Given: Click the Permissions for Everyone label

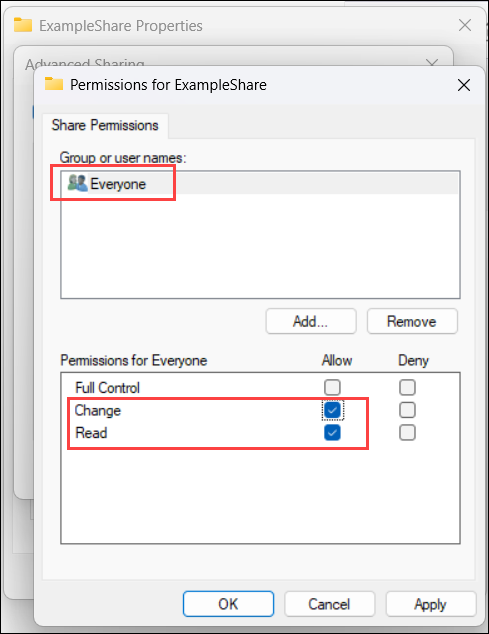Looking at the screenshot, I should point(133,360).
